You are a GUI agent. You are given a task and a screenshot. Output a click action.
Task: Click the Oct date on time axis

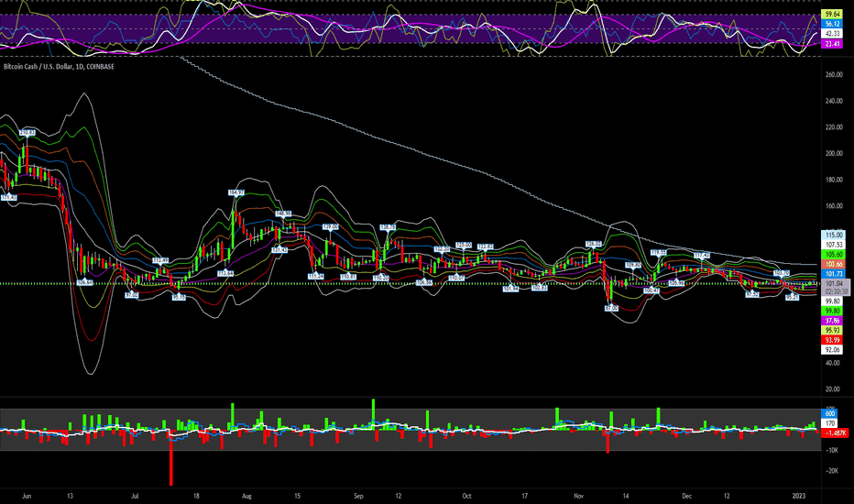[x=466, y=497]
